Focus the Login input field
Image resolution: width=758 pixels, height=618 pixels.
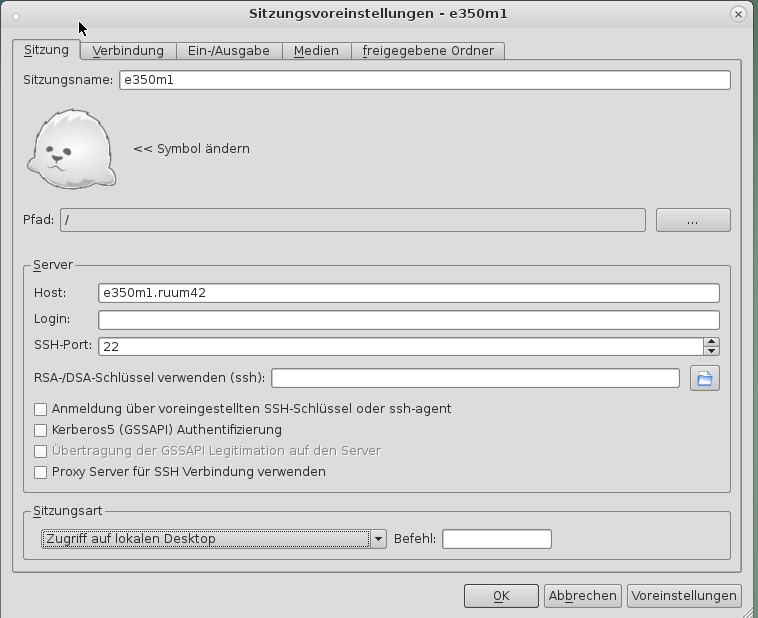click(x=408, y=320)
